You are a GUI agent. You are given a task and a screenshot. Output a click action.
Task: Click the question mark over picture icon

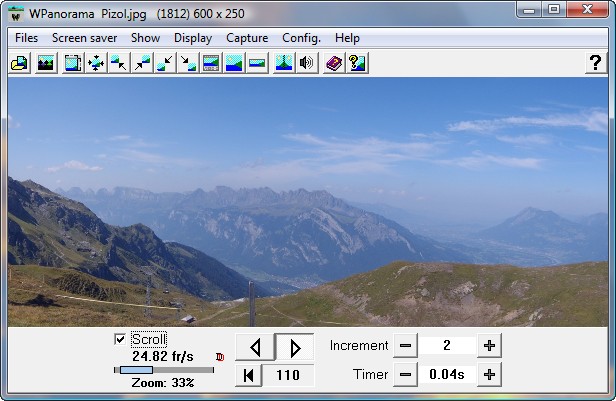[x=357, y=63]
